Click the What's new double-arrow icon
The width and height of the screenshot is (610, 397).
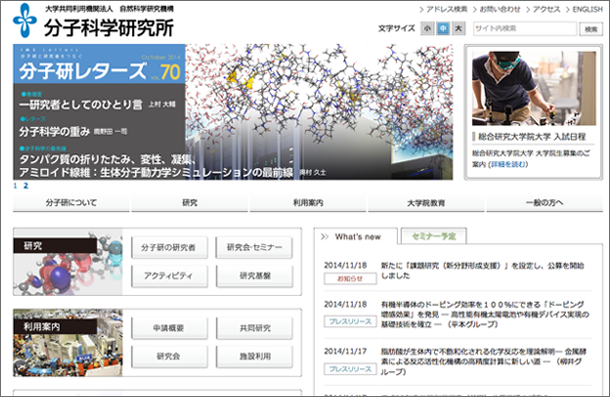tap(325, 237)
